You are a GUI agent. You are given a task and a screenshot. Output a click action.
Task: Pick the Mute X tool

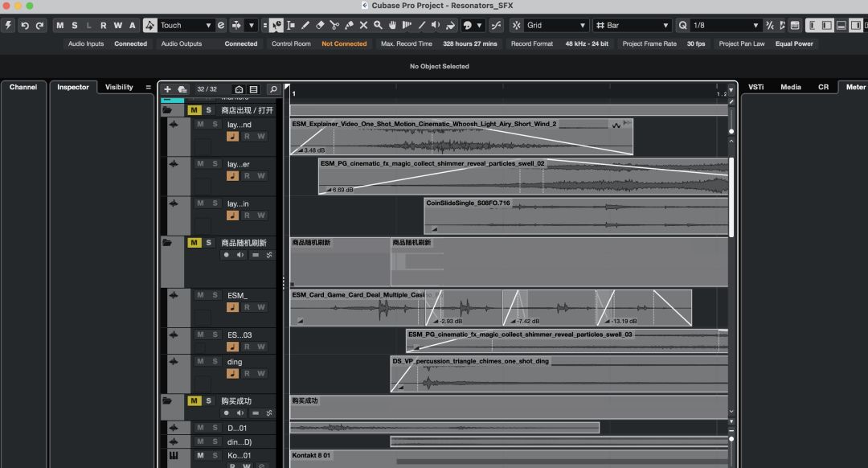click(x=364, y=26)
